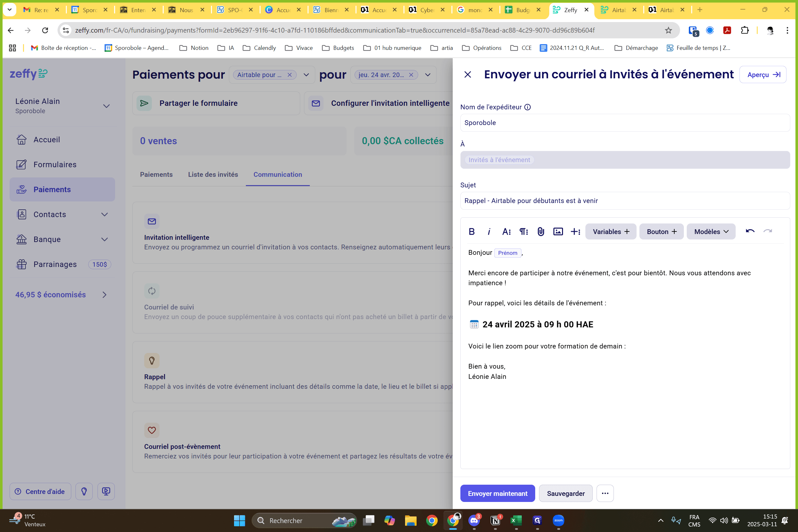Expand the Banque sidebar section

[x=105, y=239]
